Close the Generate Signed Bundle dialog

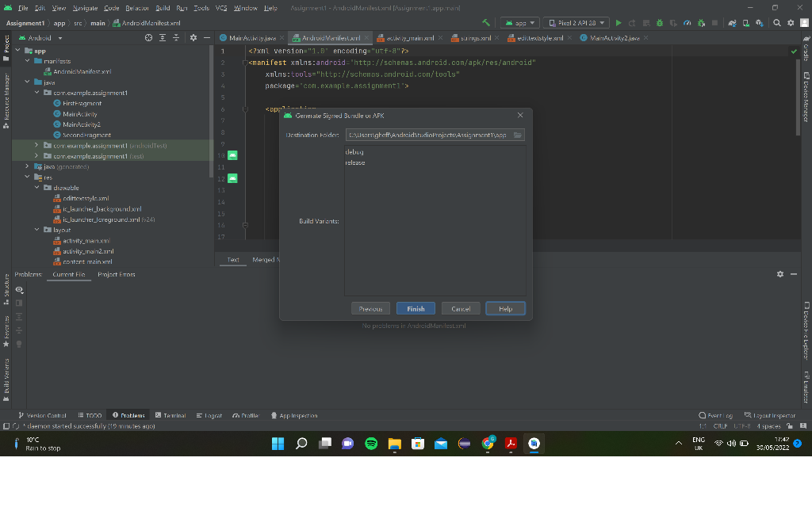pyautogui.click(x=520, y=116)
